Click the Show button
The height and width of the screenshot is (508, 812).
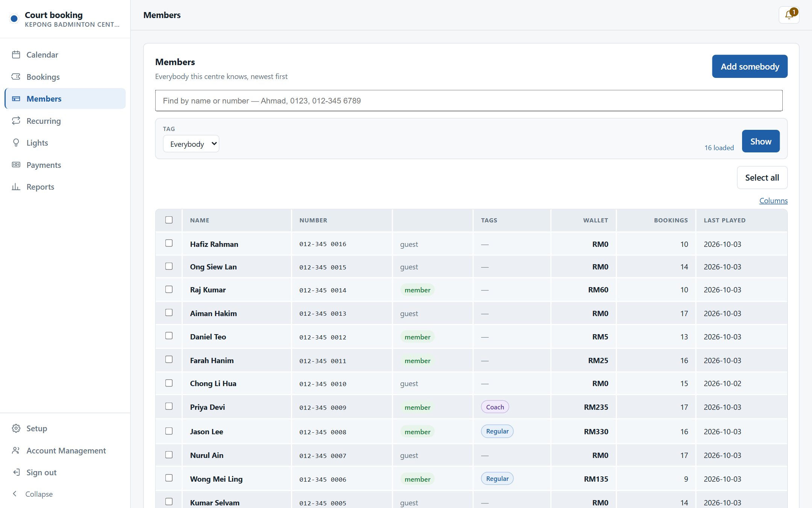(x=760, y=141)
